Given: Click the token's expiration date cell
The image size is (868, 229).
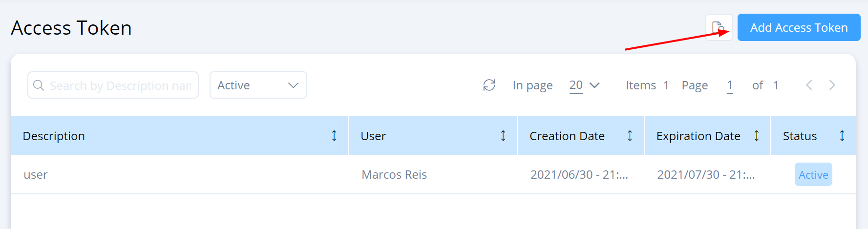Looking at the screenshot, I should [706, 175].
